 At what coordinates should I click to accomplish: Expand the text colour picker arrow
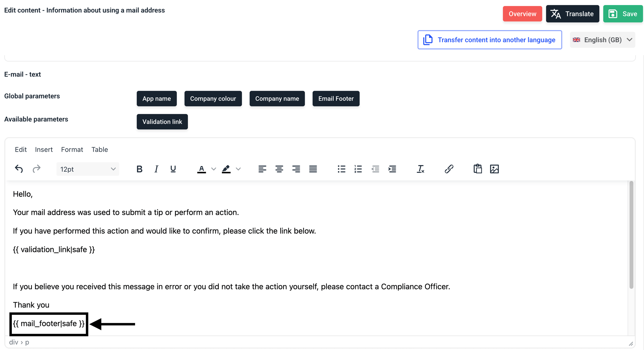click(x=214, y=169)
